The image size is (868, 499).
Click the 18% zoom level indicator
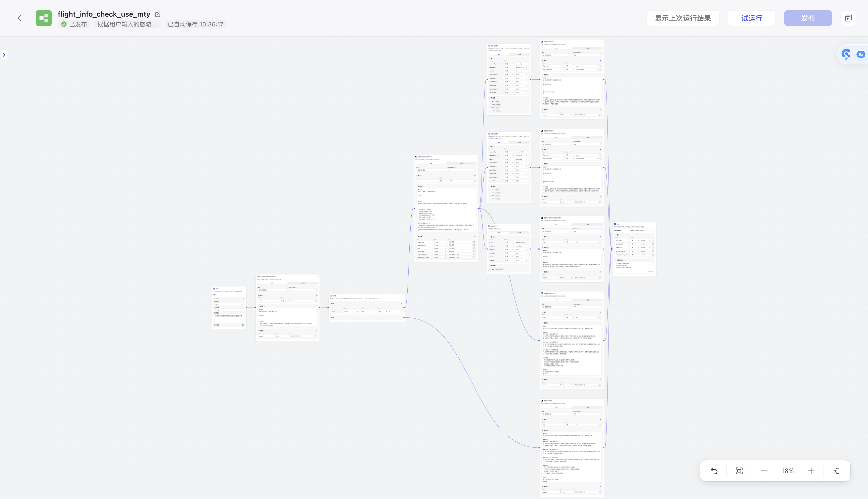coord(788,471)
